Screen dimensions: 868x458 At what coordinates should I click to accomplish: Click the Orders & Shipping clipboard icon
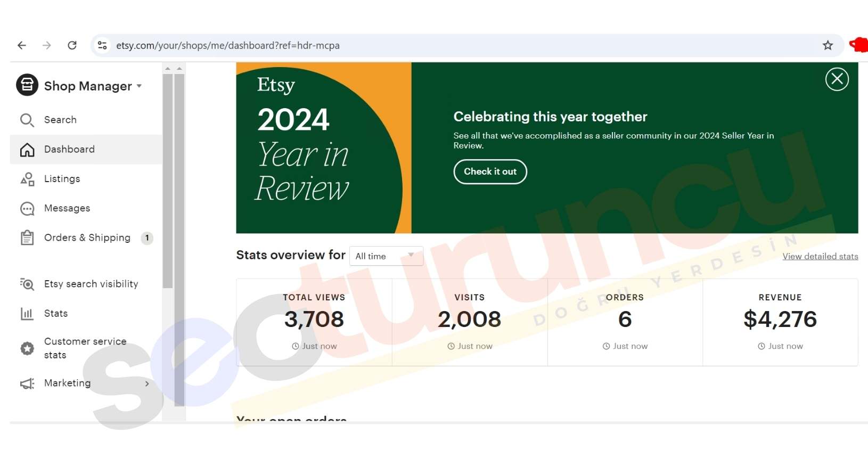click(27, 238)
